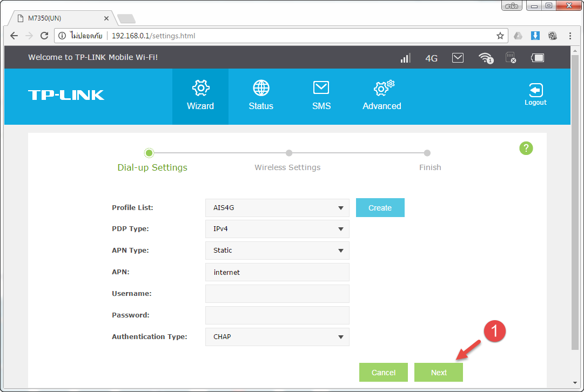
Task: Click the film reel extension icon
Action: (552, 36)
